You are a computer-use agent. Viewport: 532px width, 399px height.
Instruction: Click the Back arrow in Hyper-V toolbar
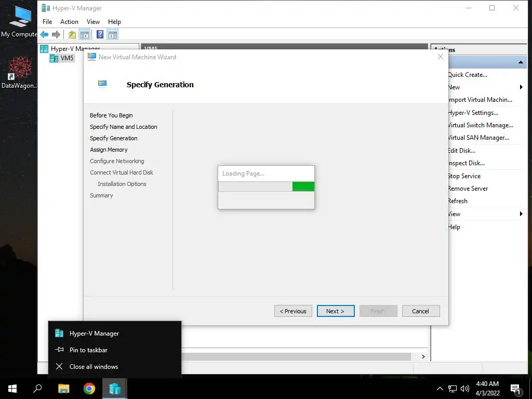point(44,34)
